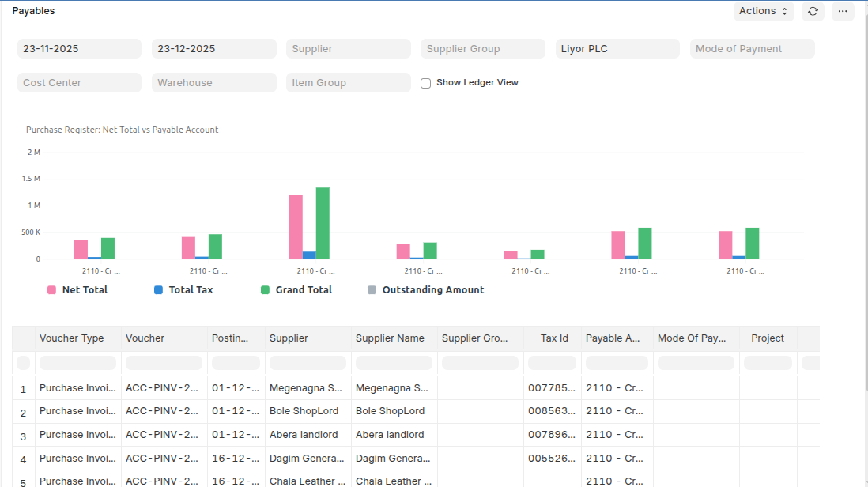This screenshot has width=868, height=487.
Task: Enable Show Ledger View checkbox
Action: (426, 83)
